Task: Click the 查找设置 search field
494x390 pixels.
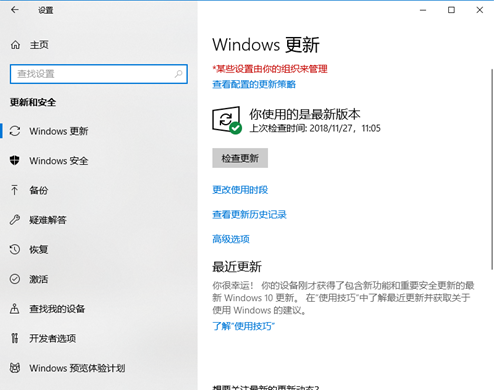Action: point(99,74)
